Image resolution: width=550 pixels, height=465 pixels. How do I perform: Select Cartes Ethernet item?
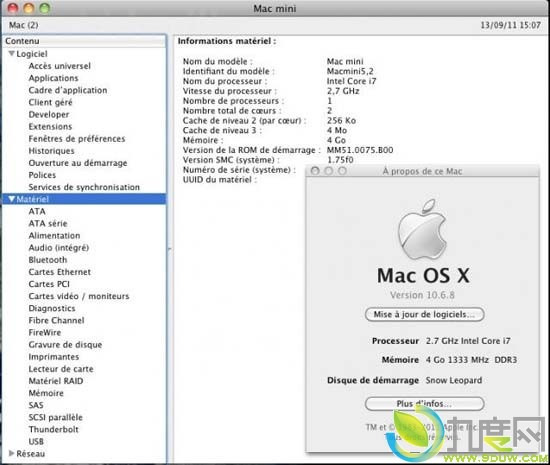pos(60,272)
